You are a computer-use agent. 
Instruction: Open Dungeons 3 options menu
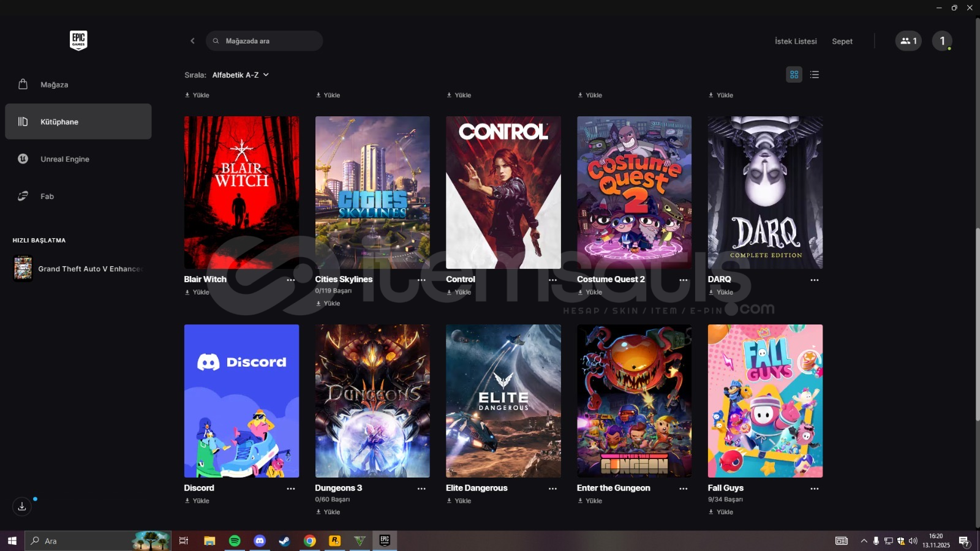[421, 489]
